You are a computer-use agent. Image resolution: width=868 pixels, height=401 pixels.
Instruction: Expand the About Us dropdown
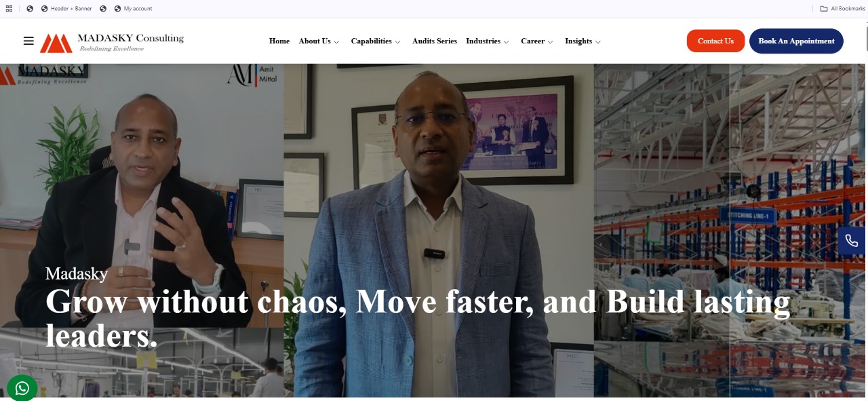click(319, 41)
